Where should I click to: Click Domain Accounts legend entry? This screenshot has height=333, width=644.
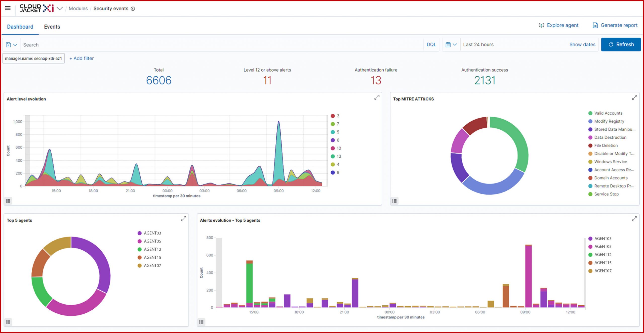[608, 178]
